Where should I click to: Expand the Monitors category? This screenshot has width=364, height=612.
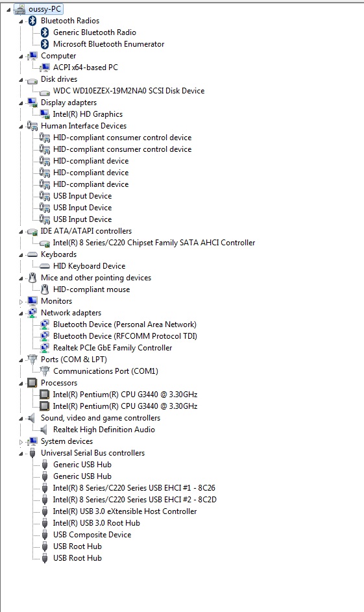[x=21, y=302]
